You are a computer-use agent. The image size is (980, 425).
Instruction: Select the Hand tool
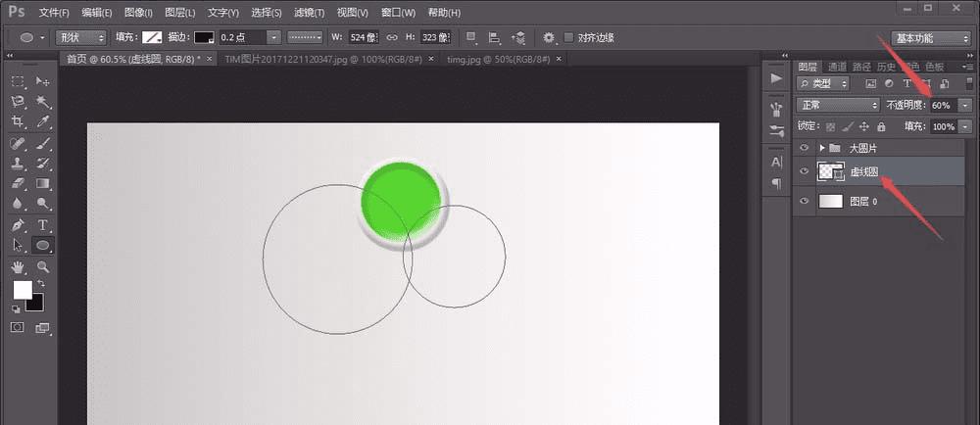click(18, 267)
